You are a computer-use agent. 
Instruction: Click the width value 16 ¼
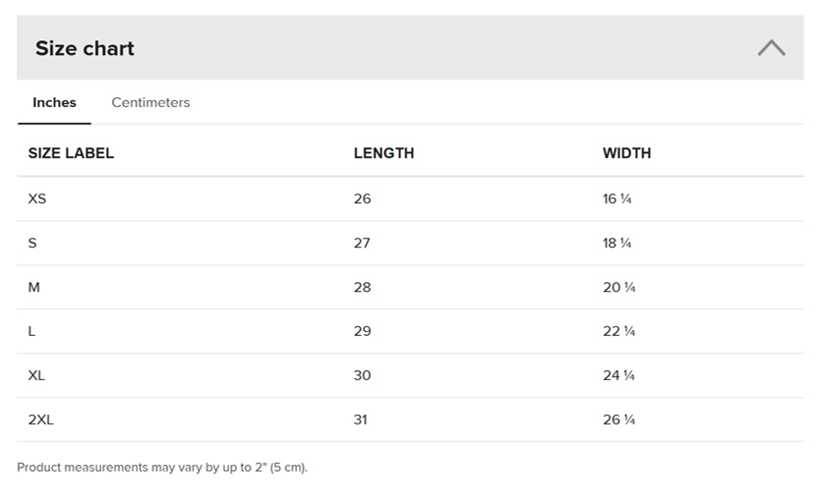[617, 198]
